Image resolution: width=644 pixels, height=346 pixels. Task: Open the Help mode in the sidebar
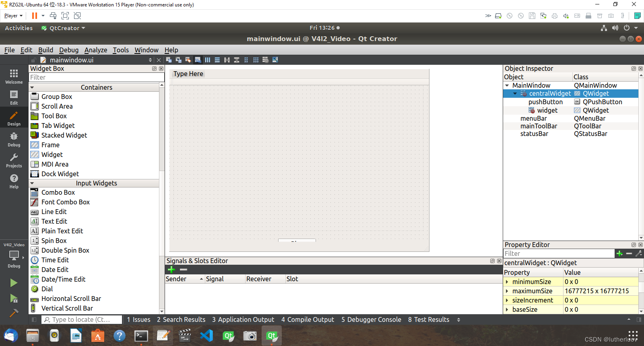[x=14, y=181]
